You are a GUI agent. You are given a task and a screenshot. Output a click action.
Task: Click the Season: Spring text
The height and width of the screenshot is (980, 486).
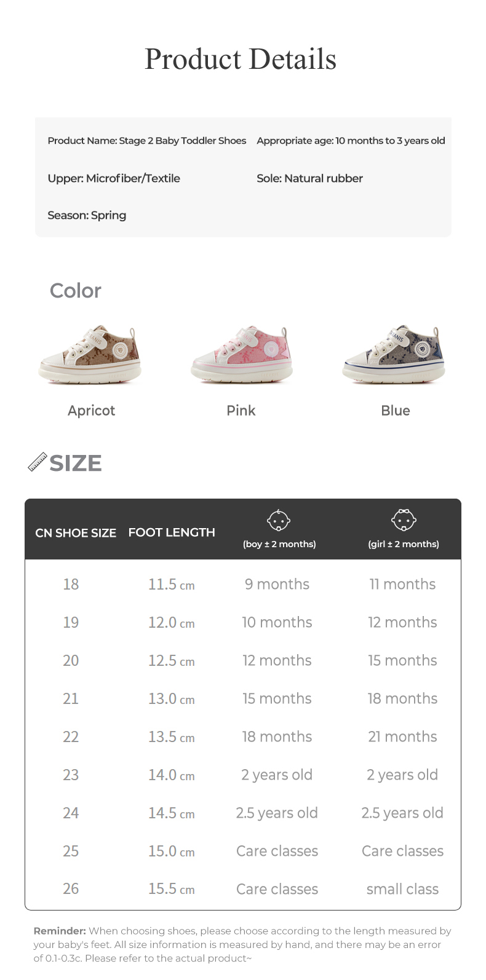coord(87,215)
